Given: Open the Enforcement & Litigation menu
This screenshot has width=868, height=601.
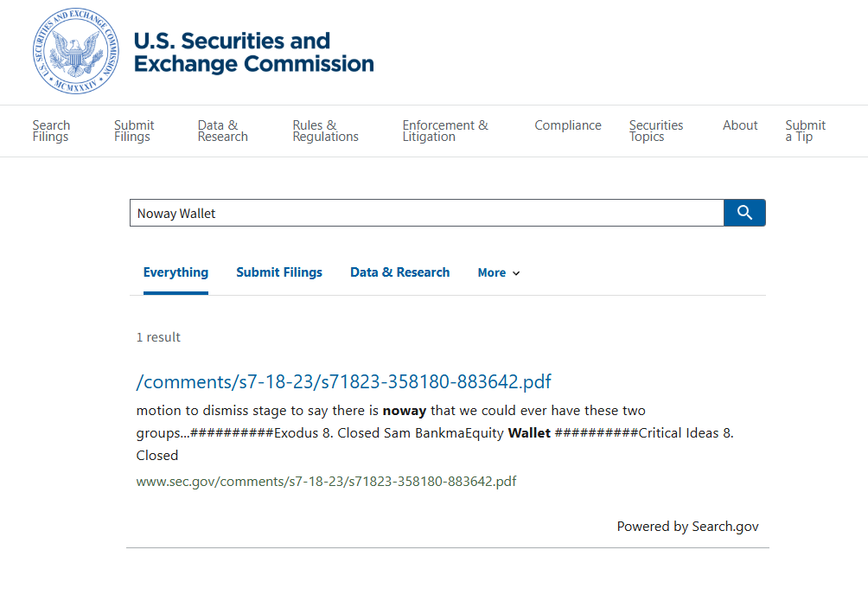Looking at the screenshot, I should point(444,131).
